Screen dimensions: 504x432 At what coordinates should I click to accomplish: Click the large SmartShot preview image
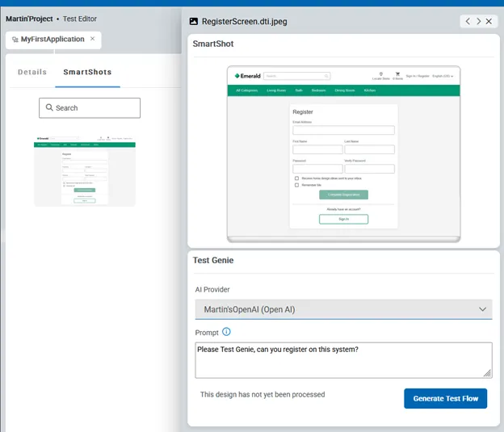coord(343,154)
